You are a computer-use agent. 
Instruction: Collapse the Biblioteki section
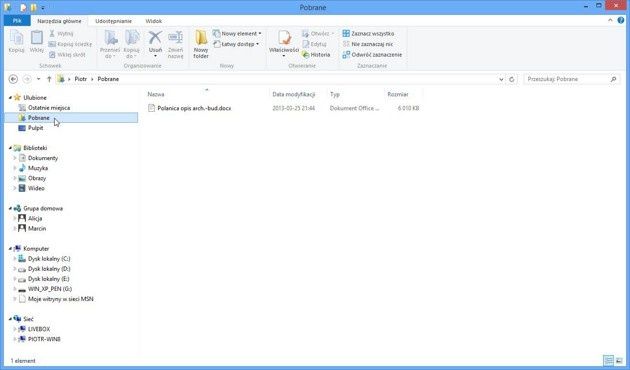tap(10, 148)
